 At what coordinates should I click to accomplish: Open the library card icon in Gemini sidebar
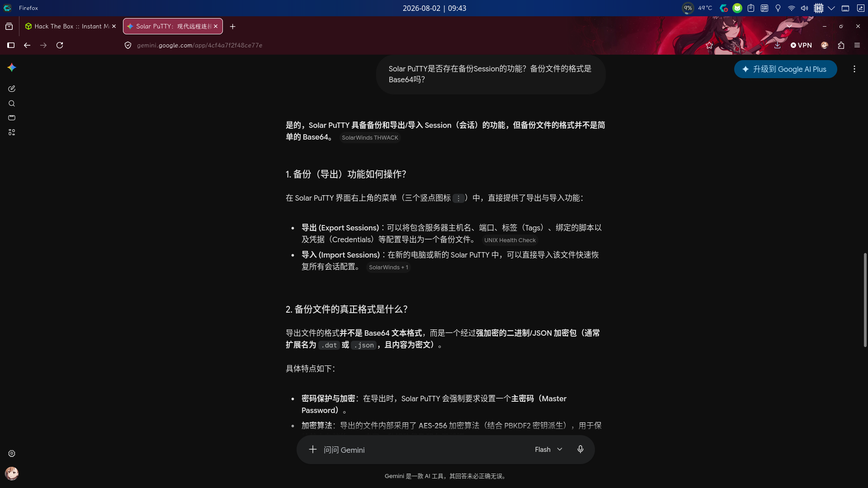point(12,118)
